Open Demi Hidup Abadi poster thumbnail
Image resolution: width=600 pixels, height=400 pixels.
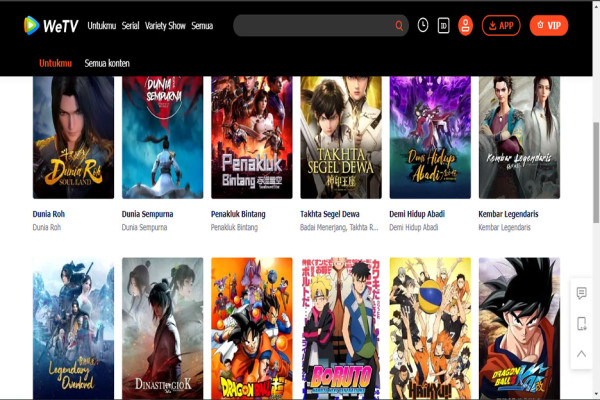tap(430, 137)
